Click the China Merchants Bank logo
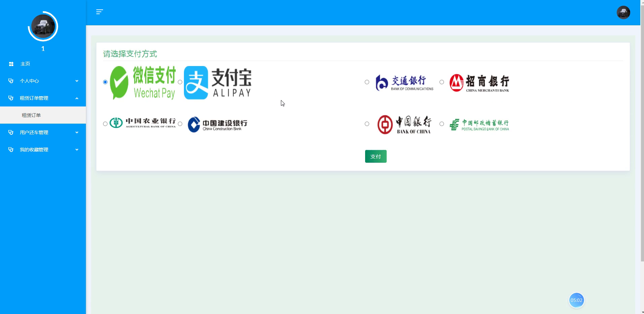644x314 pixels. (x=479, y=83)
